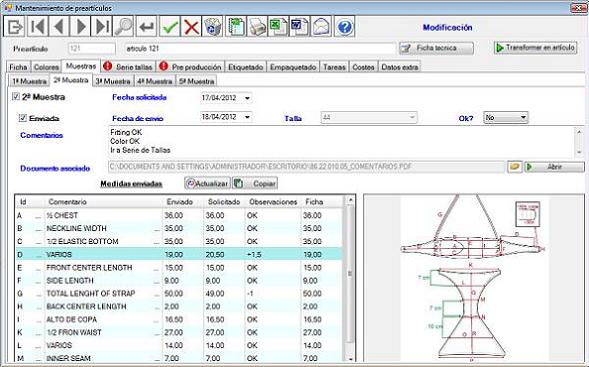This screenshot has height=367, width=589.
Task: Select the '½ CHEST' row
Action: click(x=179, y=216)
